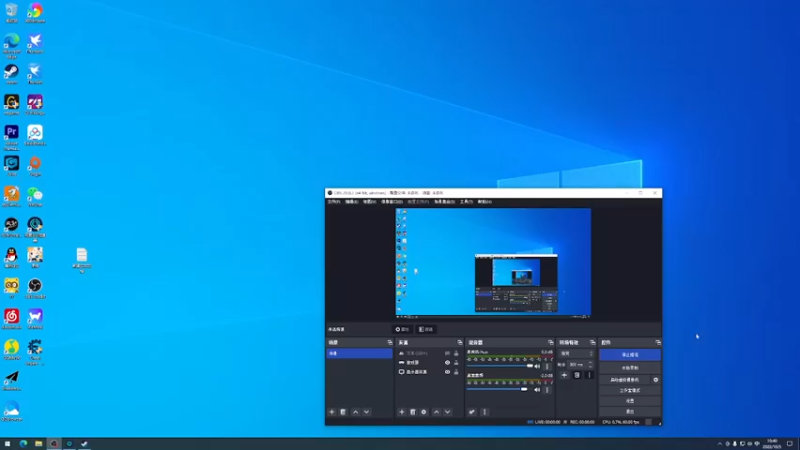Click the Properties button above Sources panel
The image size is (800, 450).
[x=402, y=330]
